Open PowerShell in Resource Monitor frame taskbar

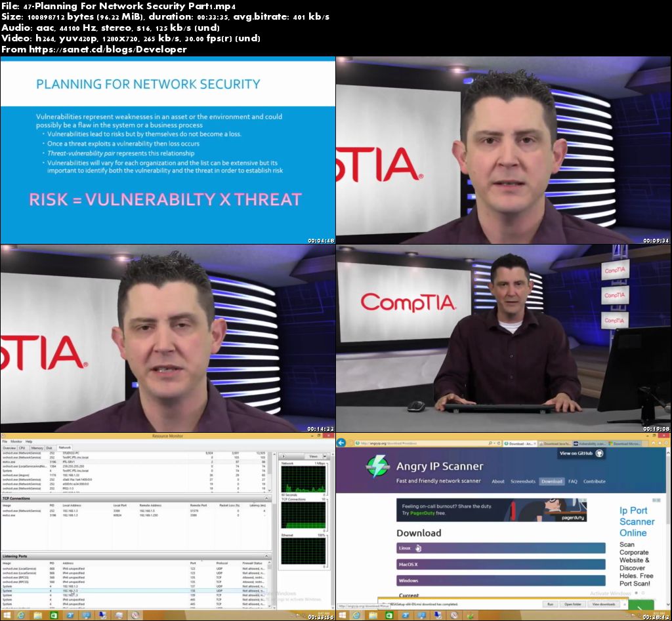(70, 616)
